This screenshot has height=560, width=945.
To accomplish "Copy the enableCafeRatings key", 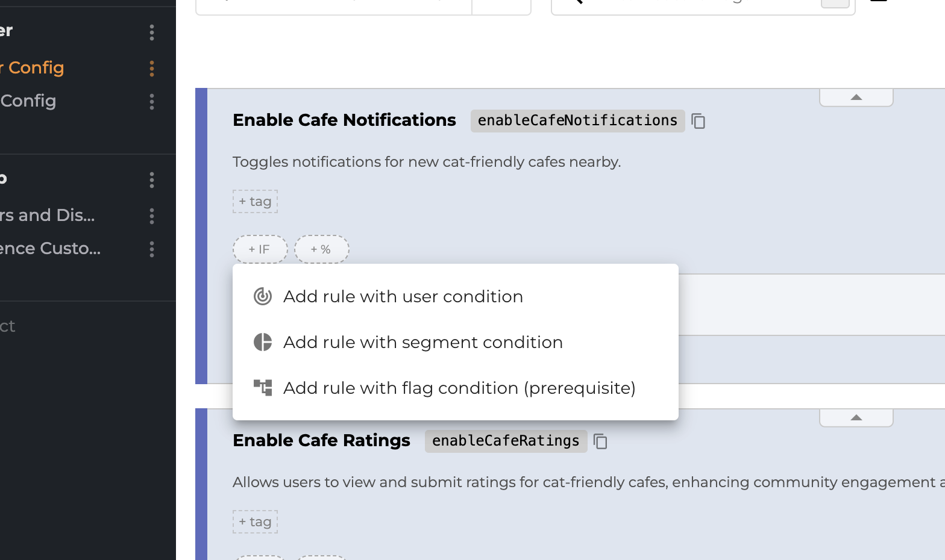I will (600, 441).
